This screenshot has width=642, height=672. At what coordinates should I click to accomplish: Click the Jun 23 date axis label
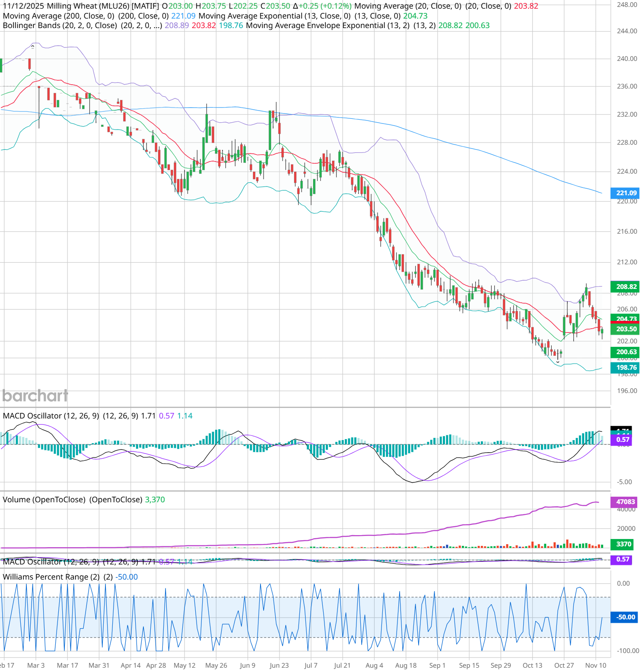pos(279,665)
